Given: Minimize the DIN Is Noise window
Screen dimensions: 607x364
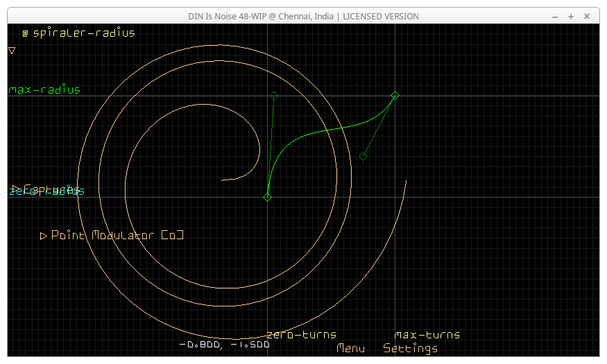Looking at the screenshot, I should pyautogui.click(x=554, y=16).
